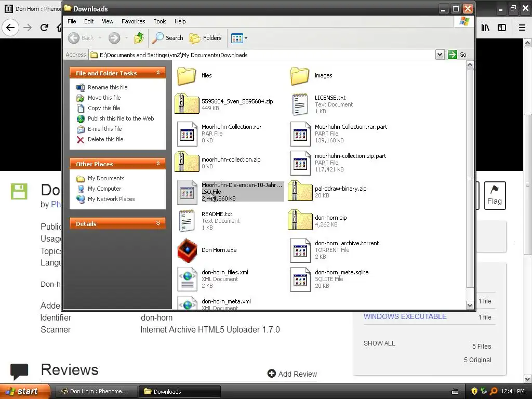This screenshot has width=532, height=399.
Task: Open the address bar dropdown arrow
Action: tap(440, 55)
